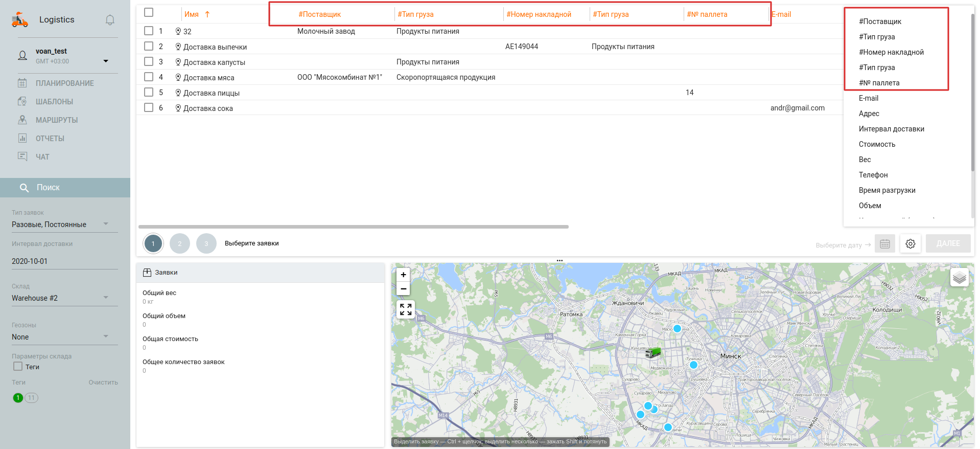980x449 pixels.
Task: Open the МАРШРУТЫ menu section
Action: [x=57, y=120]
